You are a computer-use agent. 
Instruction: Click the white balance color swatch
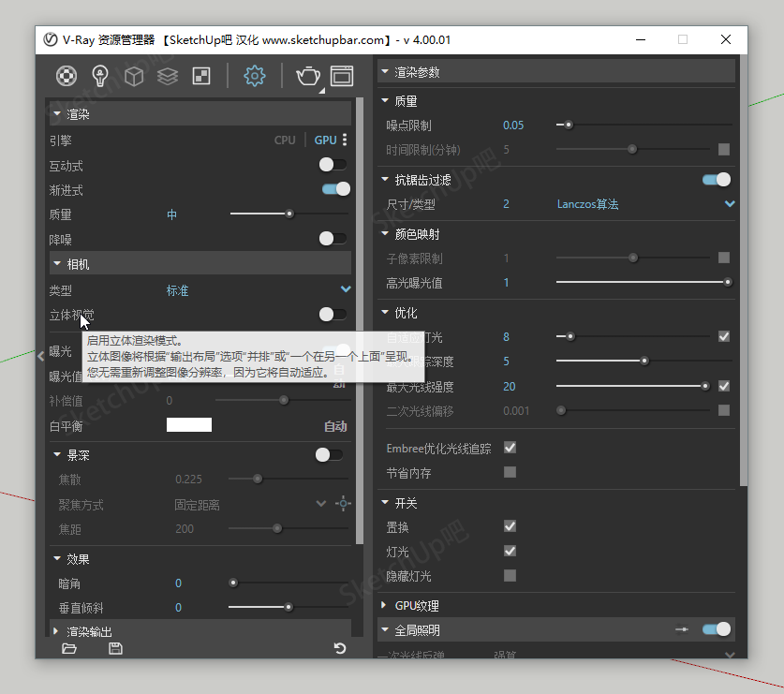pos(189,425)
